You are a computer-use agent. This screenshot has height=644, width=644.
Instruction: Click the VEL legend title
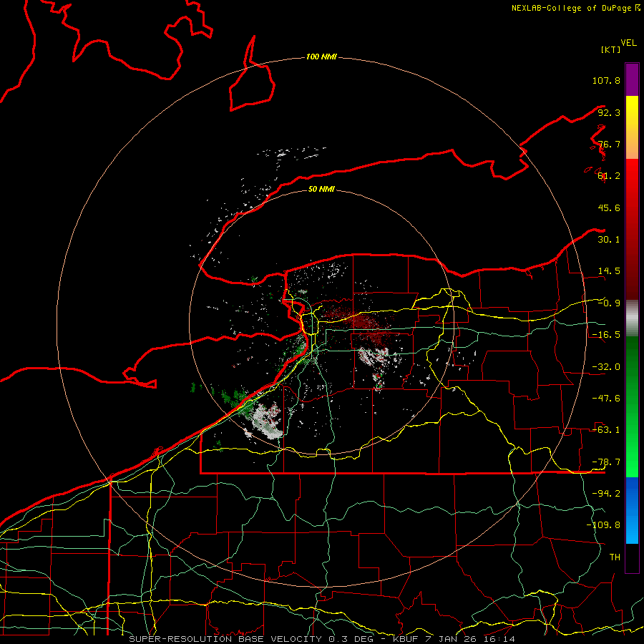coord(628,43)
